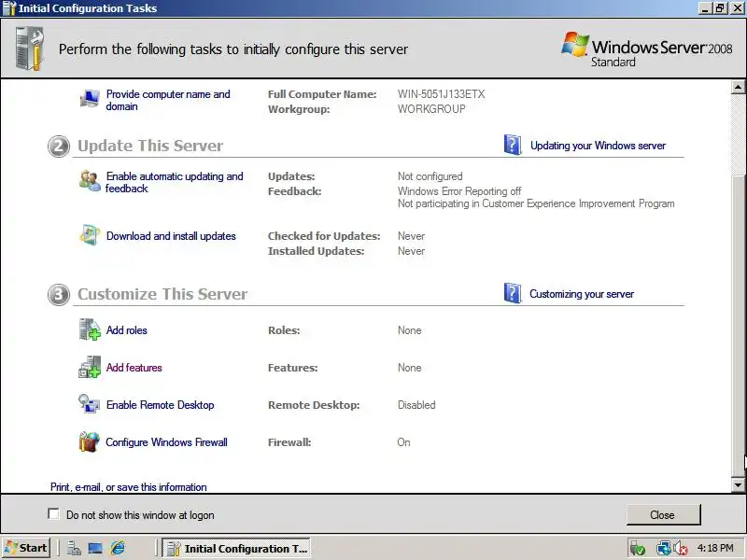Click the Show Desktop quick launch icon
The width and height of the screenshot is (747, 560).
[95, 549]
